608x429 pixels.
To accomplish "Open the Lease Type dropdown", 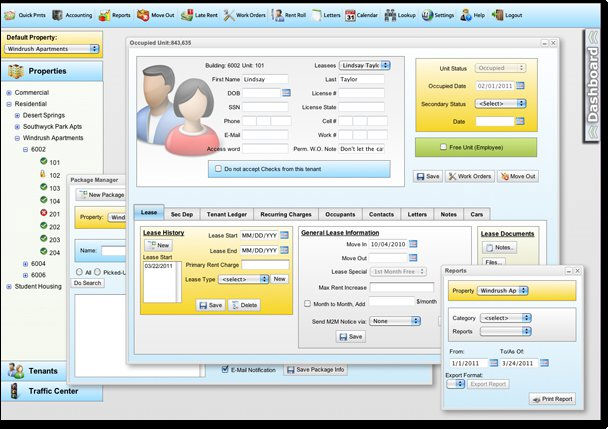I will (244, 279).
